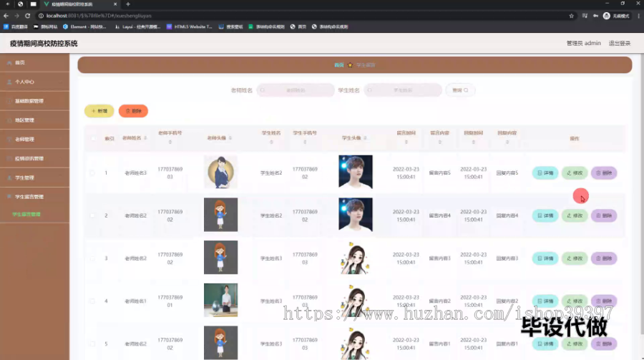Select the green 学生留言管理 submenu item
Viewport: 644px width, 360px height.
click(x=26, y=214)
